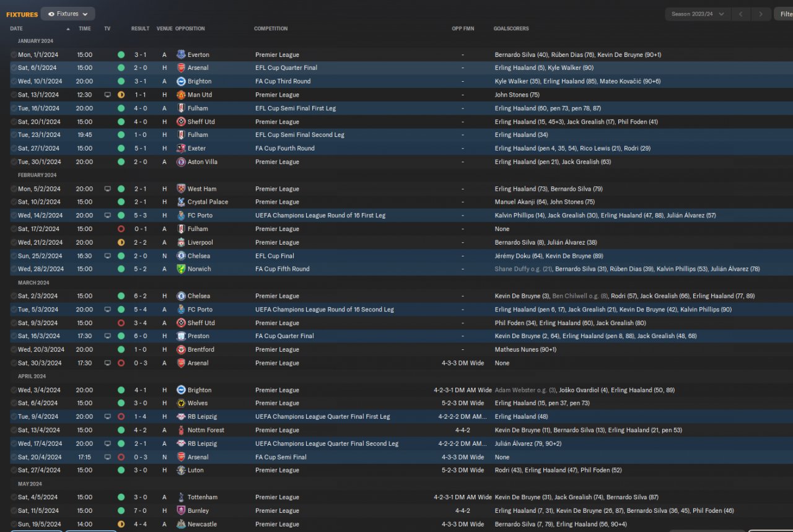
Task: Click the Everton club badge
Action: pos(181,55)
